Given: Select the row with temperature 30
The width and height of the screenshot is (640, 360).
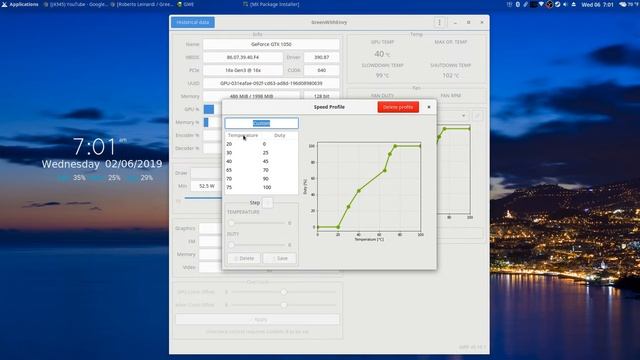Looking at the screenshot, I should pos(262,153).
